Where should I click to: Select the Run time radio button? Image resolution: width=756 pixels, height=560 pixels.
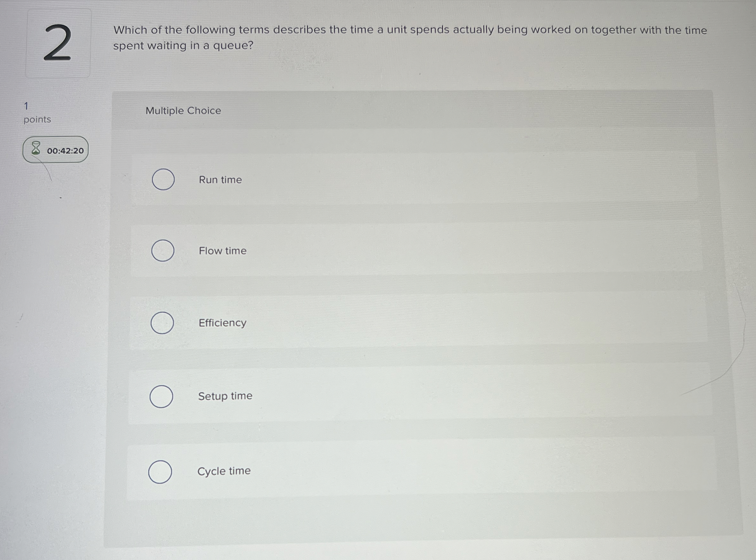(163, 179)
